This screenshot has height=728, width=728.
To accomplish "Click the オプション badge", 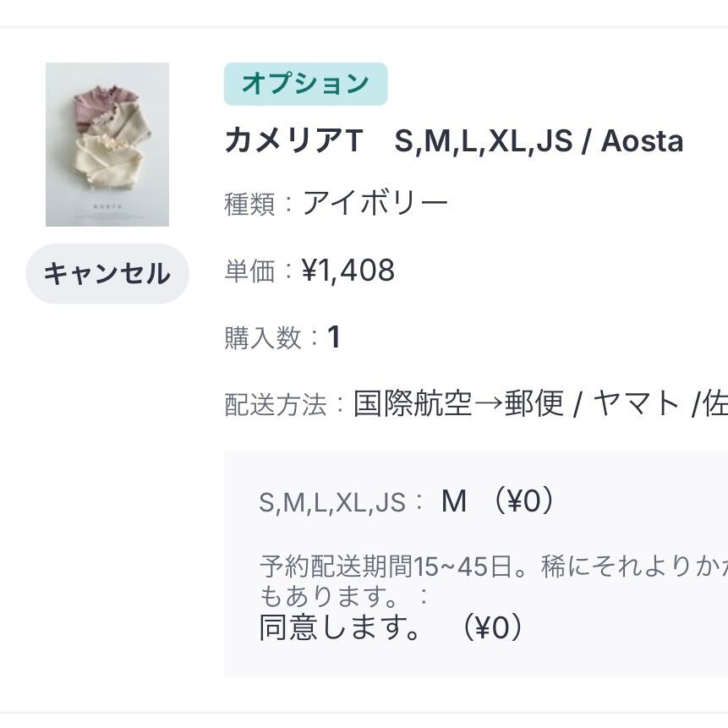I will coord(305,84).
